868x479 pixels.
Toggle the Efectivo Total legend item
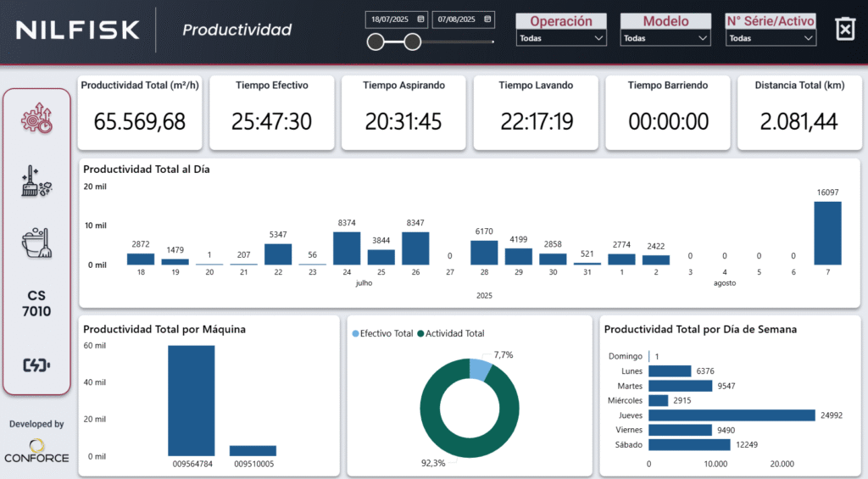[x=383, y=334]
